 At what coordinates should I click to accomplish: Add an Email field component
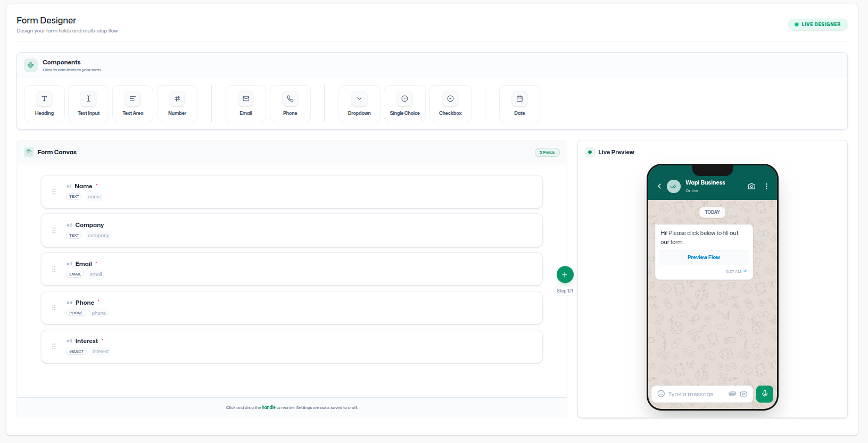pos(246,104)
